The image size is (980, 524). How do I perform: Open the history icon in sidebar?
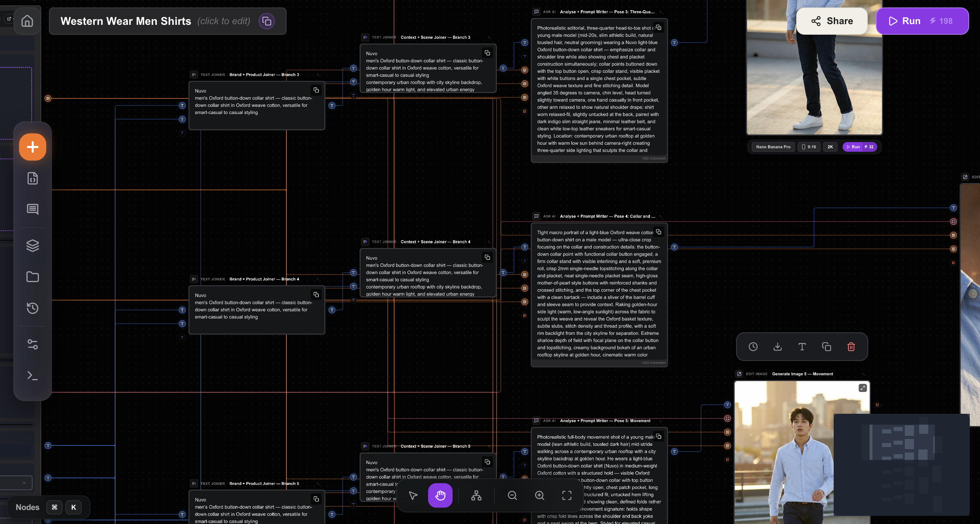tap(33, 308)
